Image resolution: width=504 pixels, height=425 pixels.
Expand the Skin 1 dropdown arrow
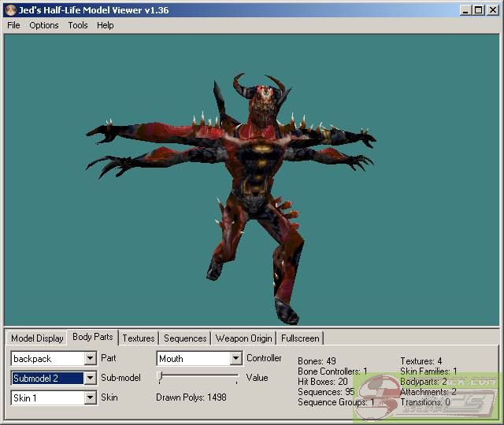[91, 398]
